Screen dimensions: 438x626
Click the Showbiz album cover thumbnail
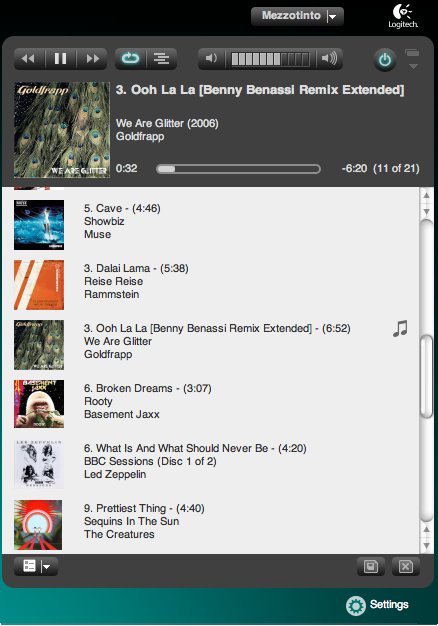pos(39,225)
